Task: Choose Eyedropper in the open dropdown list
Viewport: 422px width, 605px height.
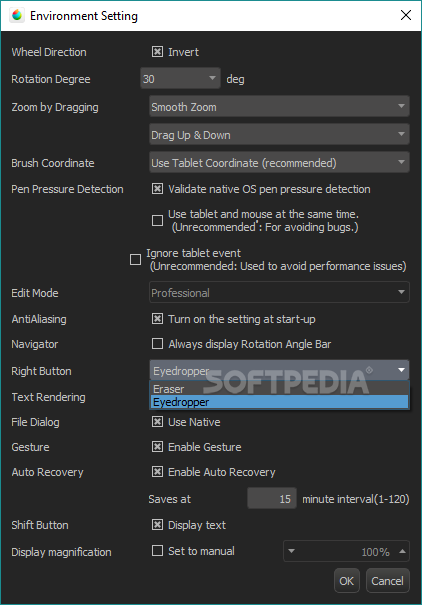Action: pyautogui.click(x=279, y=402)
